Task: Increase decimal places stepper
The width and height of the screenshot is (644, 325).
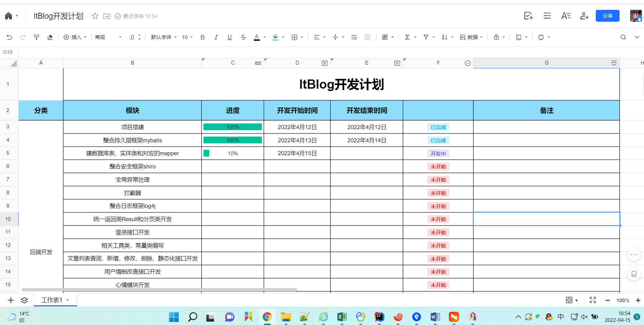Action: pyautogui.click(x=139, y=35)
